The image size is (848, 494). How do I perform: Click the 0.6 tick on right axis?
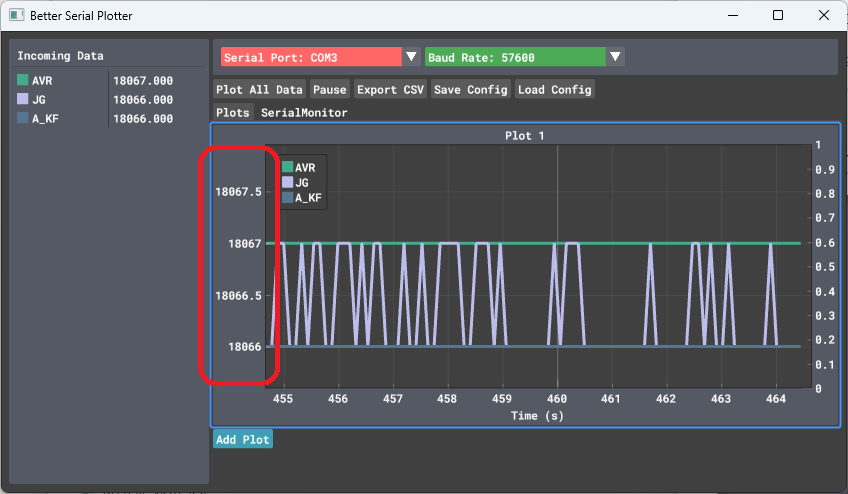[x=825, y=242]
